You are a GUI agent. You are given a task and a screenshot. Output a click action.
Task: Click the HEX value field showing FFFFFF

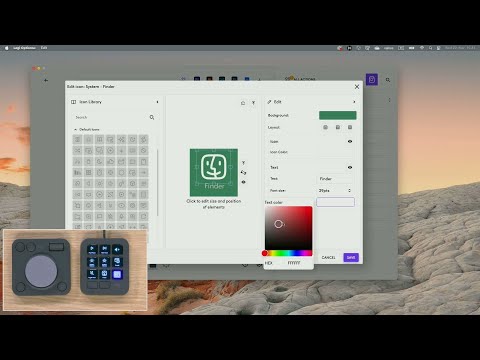294,263
